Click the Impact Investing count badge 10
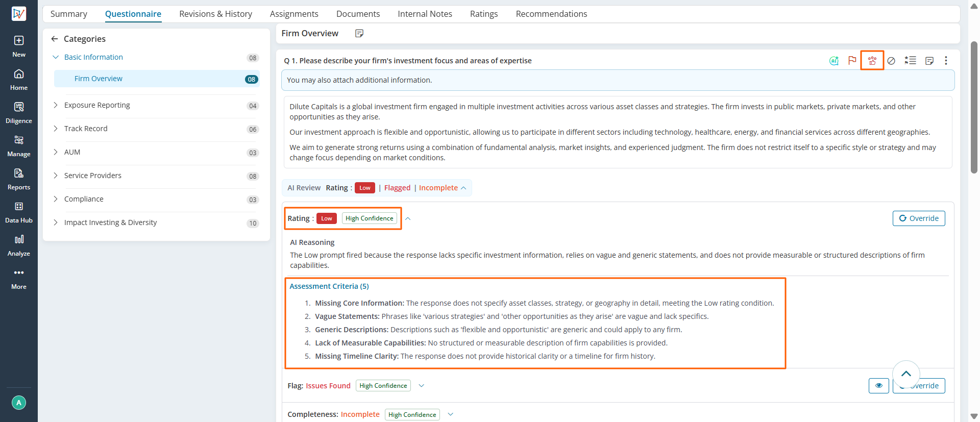The image size is (980, 422). pyautogui.click(x=253, y=223)
